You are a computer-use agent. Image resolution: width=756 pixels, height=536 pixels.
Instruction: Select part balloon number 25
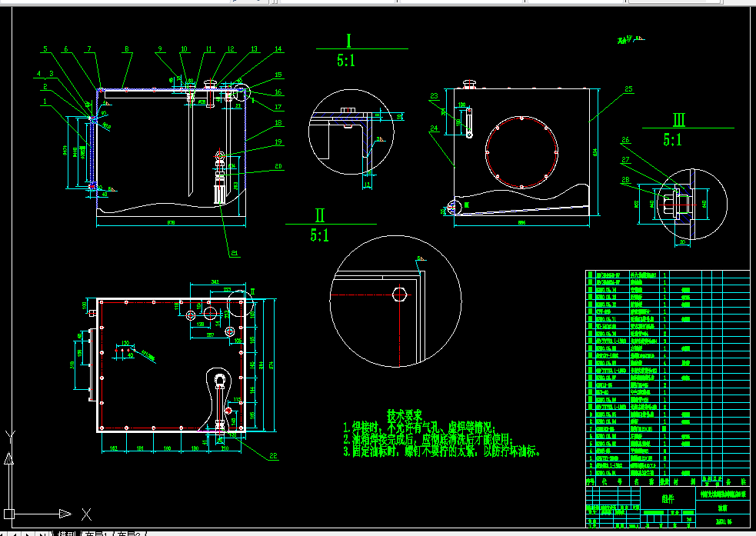click(628, 88)
